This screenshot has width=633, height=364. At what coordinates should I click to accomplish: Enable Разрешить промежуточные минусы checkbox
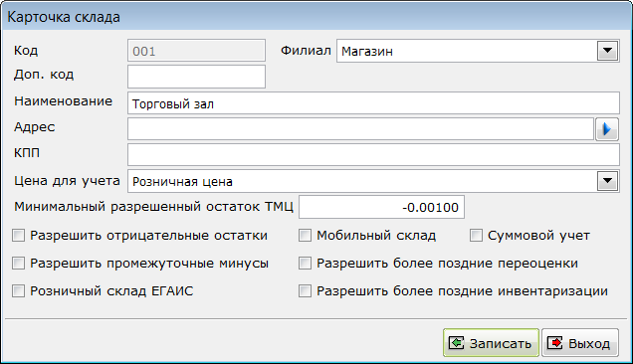[x=19, y=264]
